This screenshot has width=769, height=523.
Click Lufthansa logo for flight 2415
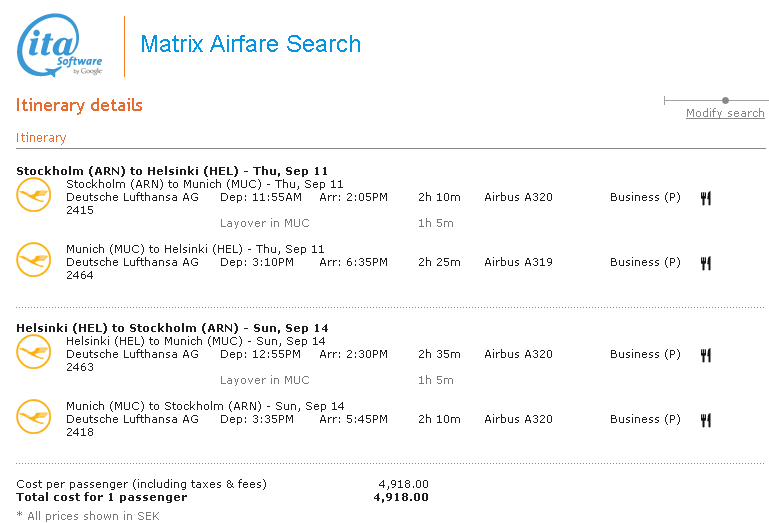point(33,195)
